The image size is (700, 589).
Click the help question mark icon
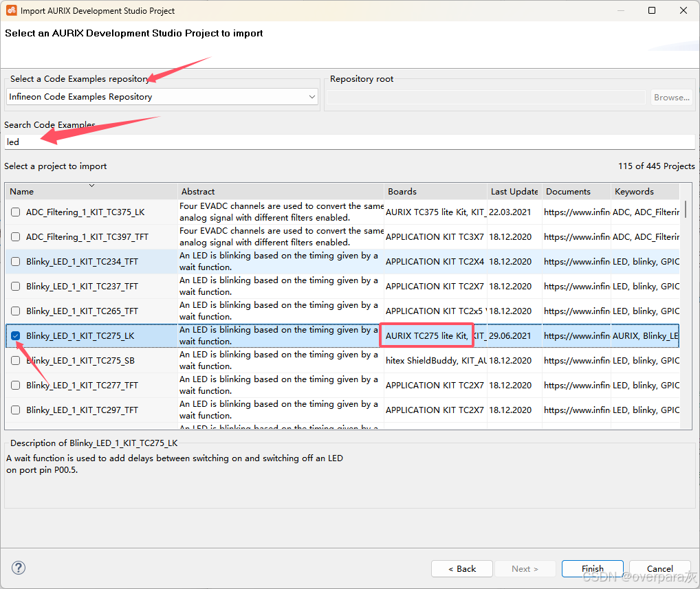click(19, 568)
